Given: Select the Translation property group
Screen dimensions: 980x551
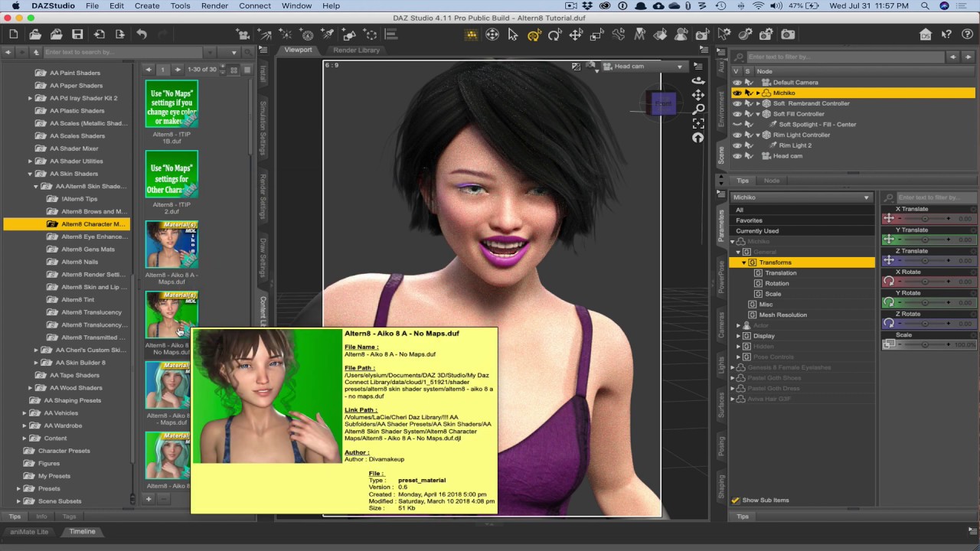Looking at the screenshot, I should [781, 273].
